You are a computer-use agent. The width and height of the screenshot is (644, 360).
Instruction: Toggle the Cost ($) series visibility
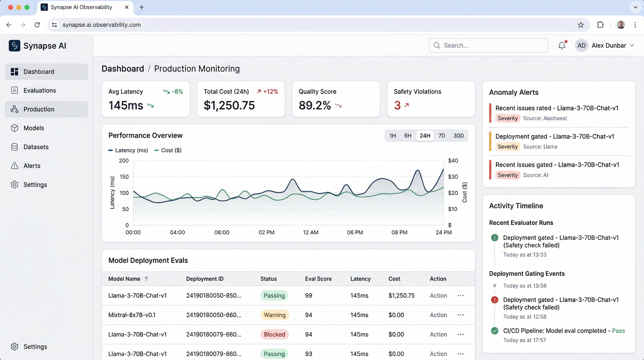pyautogui.click(x=168, y=150)
